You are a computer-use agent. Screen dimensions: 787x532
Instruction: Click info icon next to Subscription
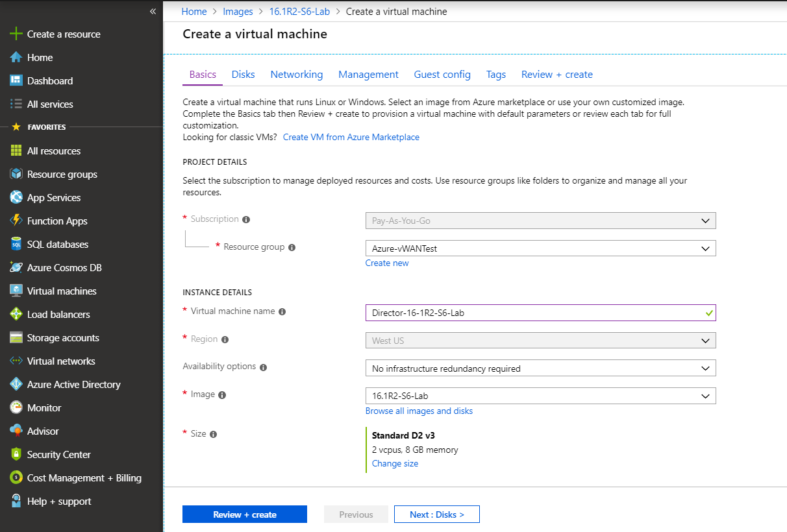click(x=246, y=219)
